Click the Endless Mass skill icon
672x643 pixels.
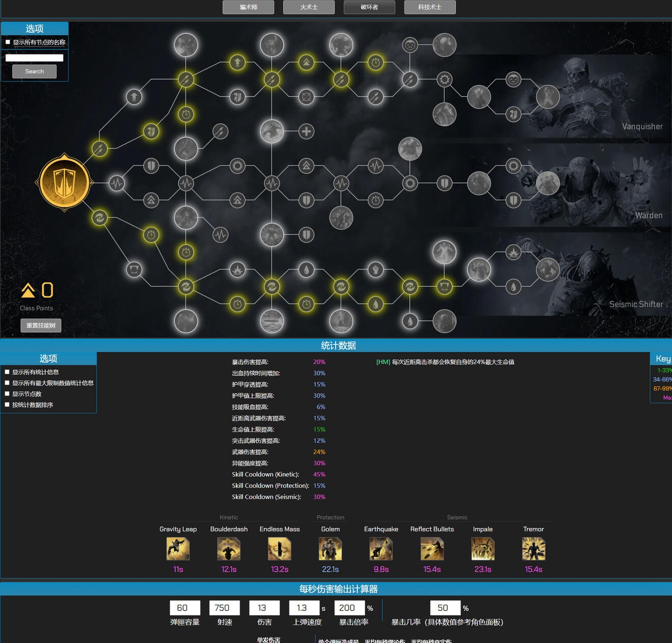[280, 549]
